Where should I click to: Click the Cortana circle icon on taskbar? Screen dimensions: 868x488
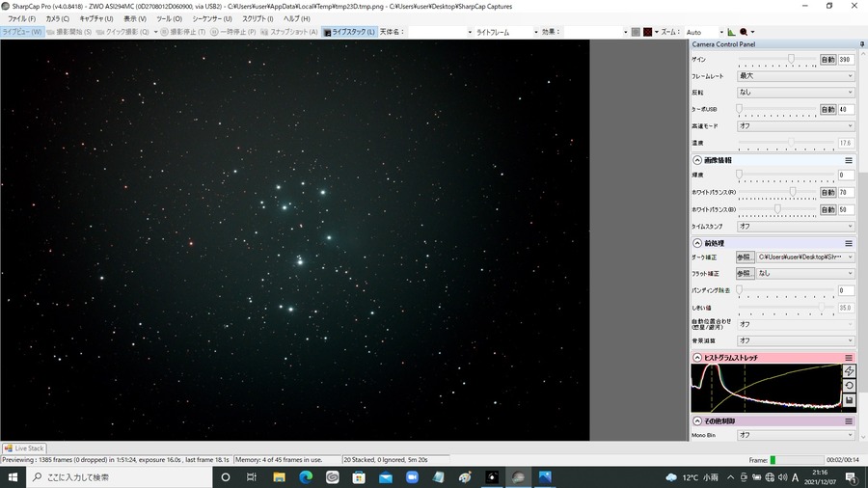(x=226, y=477)
